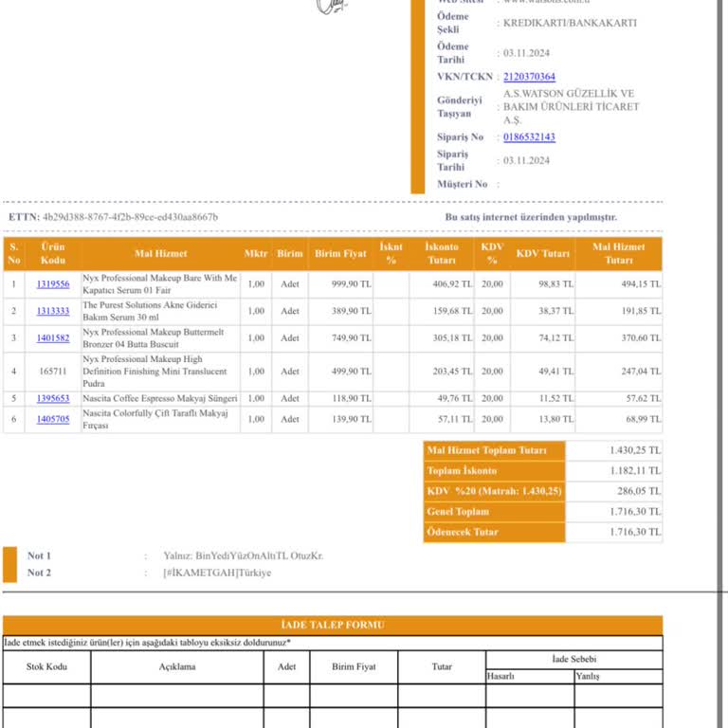The width and height of the screenshot is (728, 728).
Task: Select ETTN value 4b29d388-8767-4f2b-89ce-ed430aa8667b
Action: coord(130,217)
